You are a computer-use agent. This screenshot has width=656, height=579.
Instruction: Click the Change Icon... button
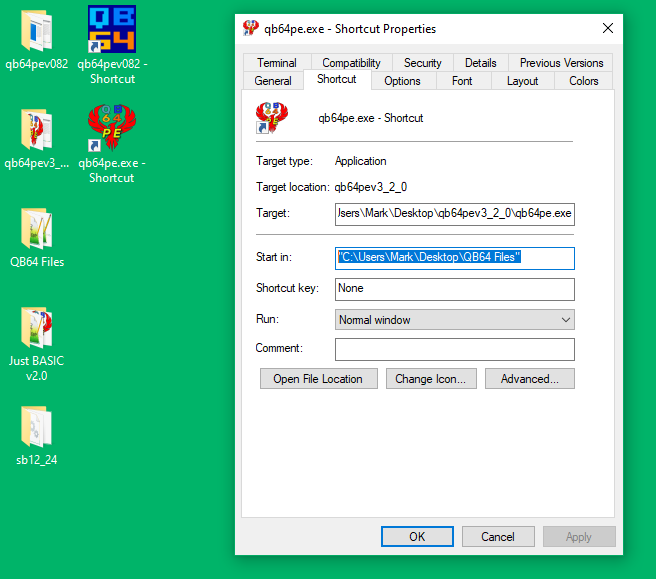point(431,379)
